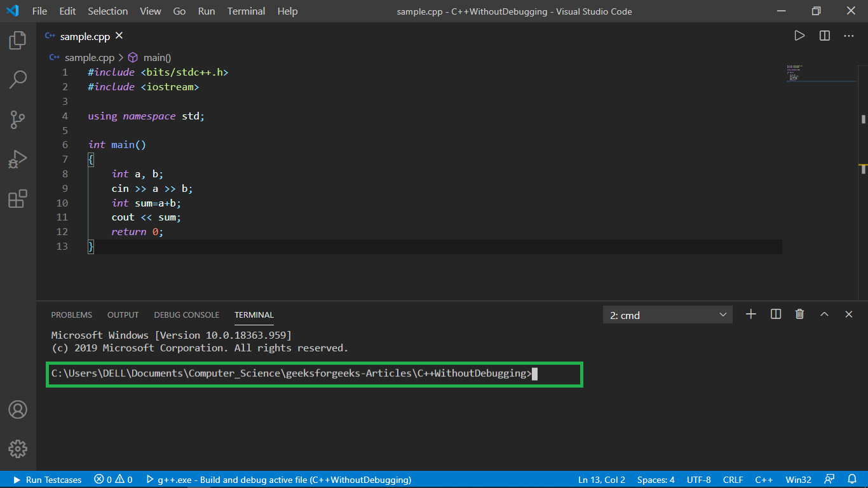
Task: Change the C++ language mode in status bar
Action: pos(764,480)
